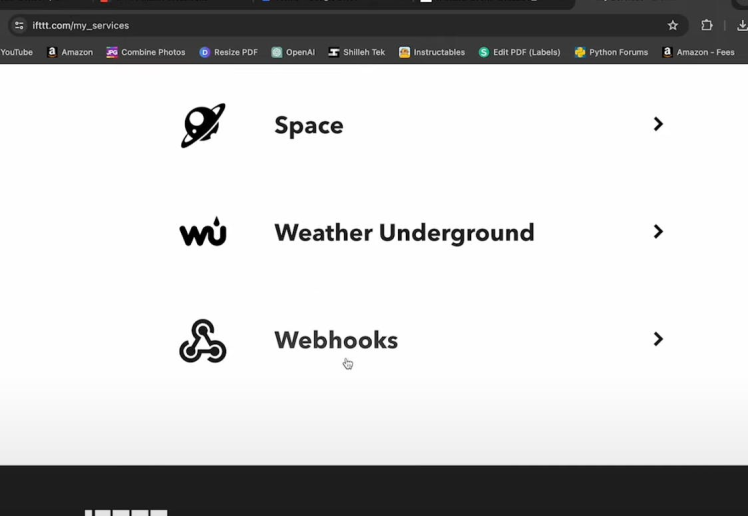Image resolution: width=748 pixels, height=516 pixels.
Task: Bookmark this page with star icon
Action: (673, 25)
